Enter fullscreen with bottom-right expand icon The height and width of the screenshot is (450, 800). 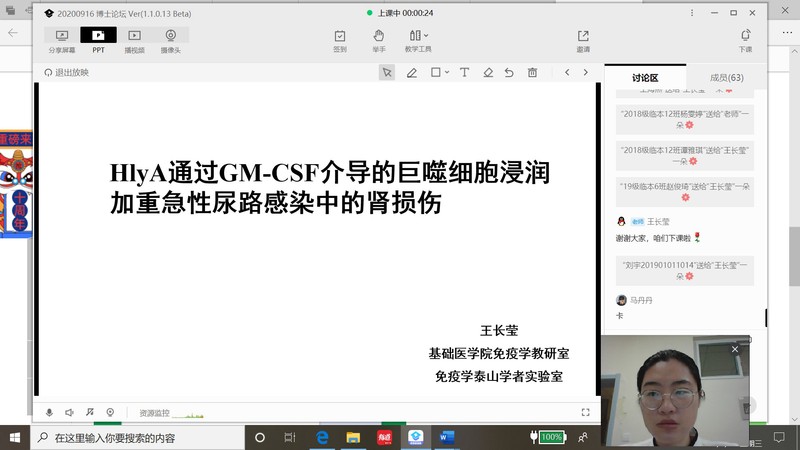coord(586,412)
